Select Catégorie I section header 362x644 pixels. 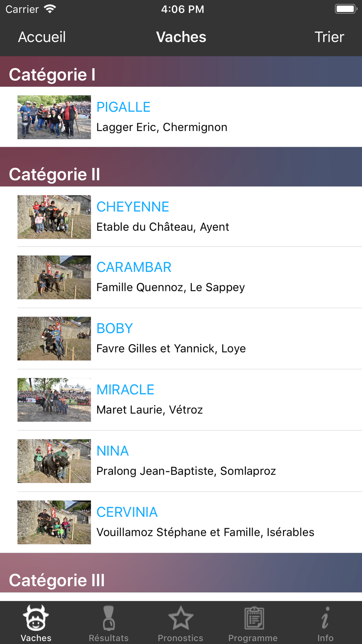(x=52, y=75)
